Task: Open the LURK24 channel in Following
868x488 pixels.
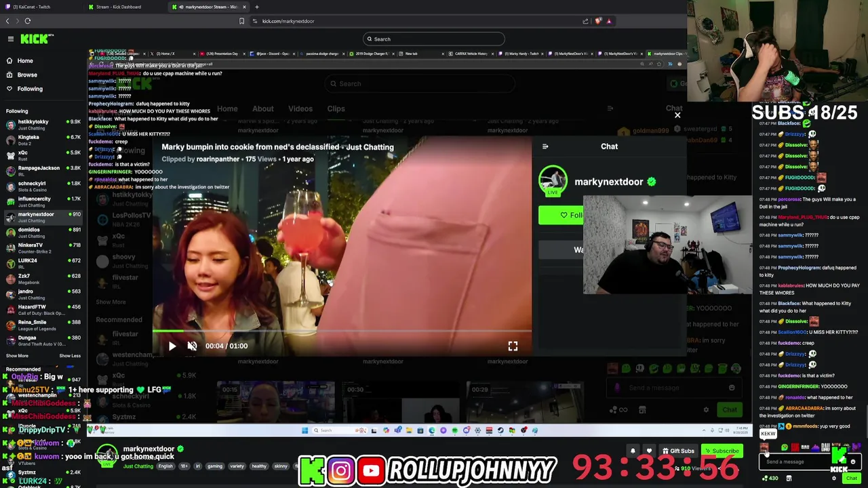Action: (42, 264)
